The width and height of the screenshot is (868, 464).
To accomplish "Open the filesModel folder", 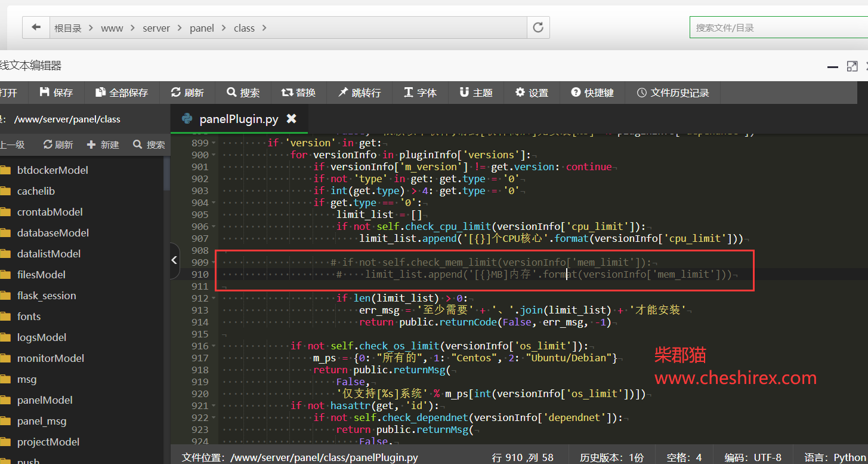I will [41, 275].
